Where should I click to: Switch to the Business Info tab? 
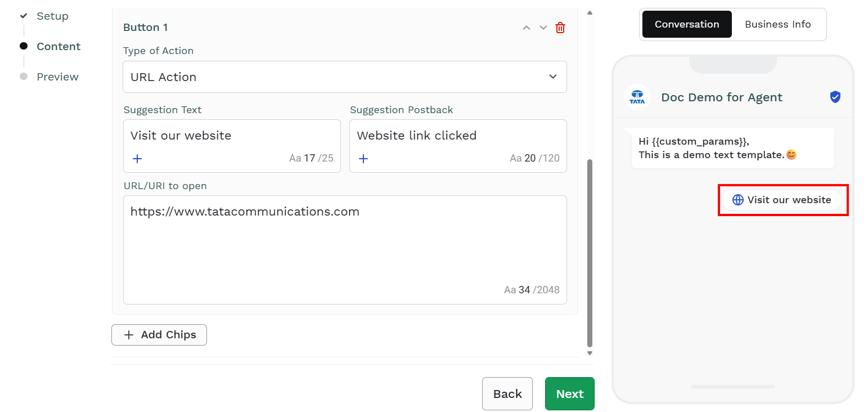(778, 24)
